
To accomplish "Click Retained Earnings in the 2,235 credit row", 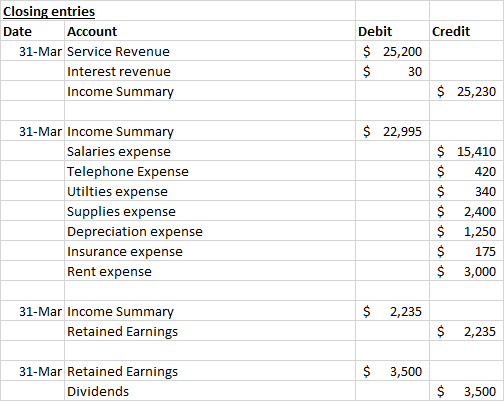I will (x=210, y=331).
